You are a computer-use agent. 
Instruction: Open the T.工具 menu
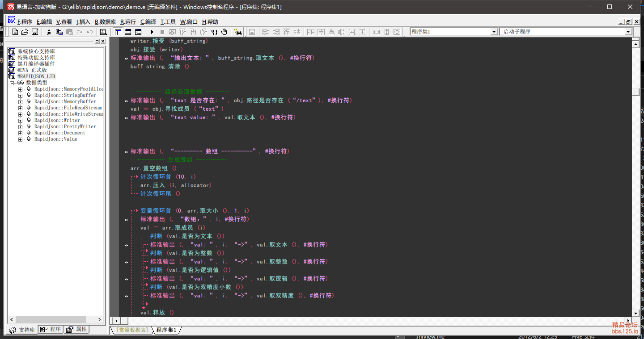pos(168,22)
